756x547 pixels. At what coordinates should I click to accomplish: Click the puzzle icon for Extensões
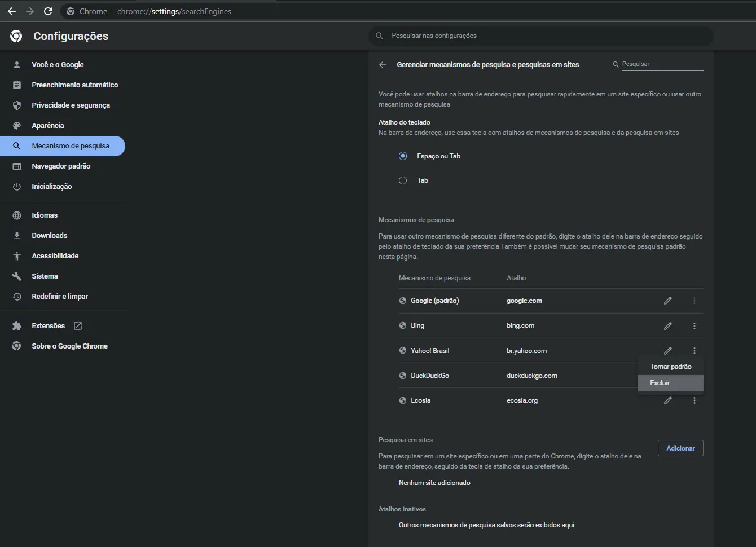tap(17, 326)
